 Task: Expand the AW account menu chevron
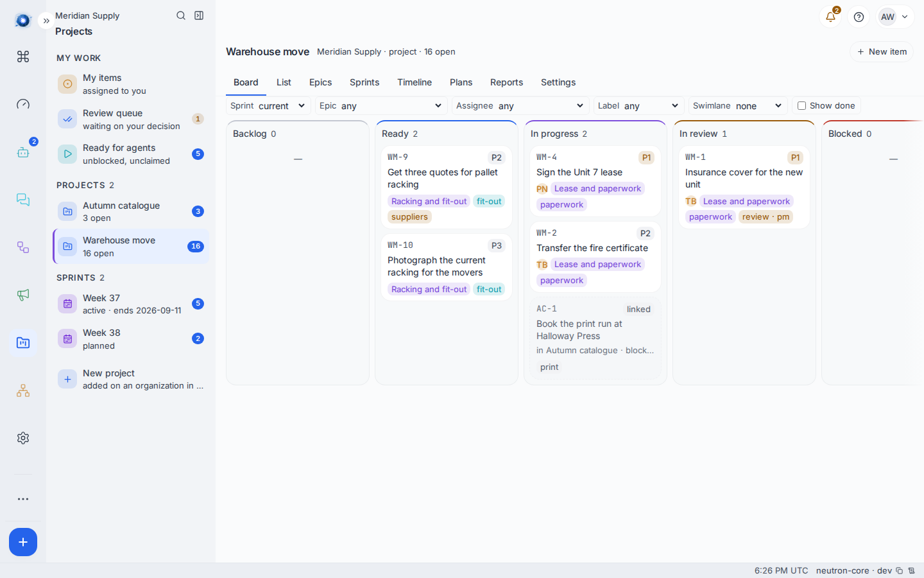(x=905, y=17)
